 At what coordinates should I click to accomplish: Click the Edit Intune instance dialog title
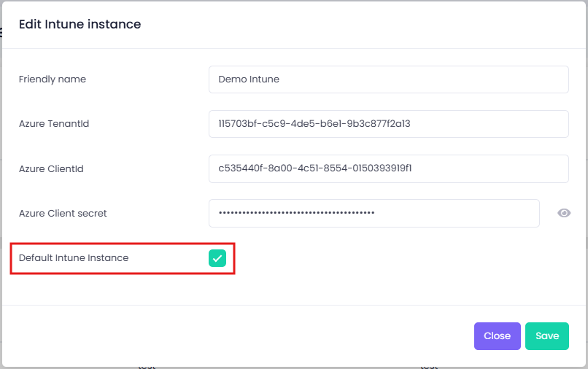tap(80, 24)
